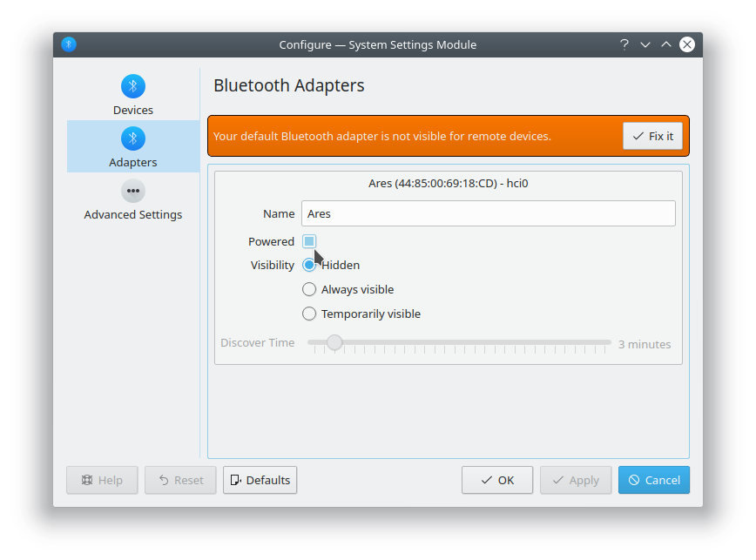Screen dimensions: 756x560
Task: Confirm with the OK button
Action: coord(497,480)
